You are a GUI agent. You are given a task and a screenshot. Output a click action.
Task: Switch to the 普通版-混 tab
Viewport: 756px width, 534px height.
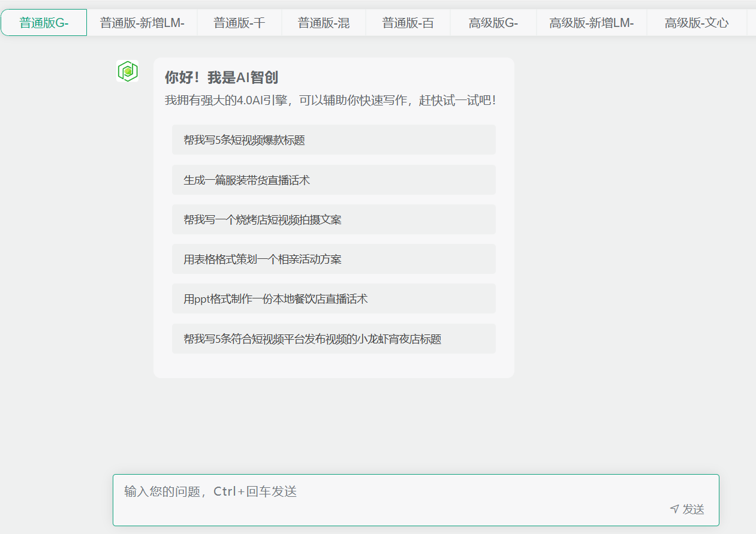click(x=324, y=23)
